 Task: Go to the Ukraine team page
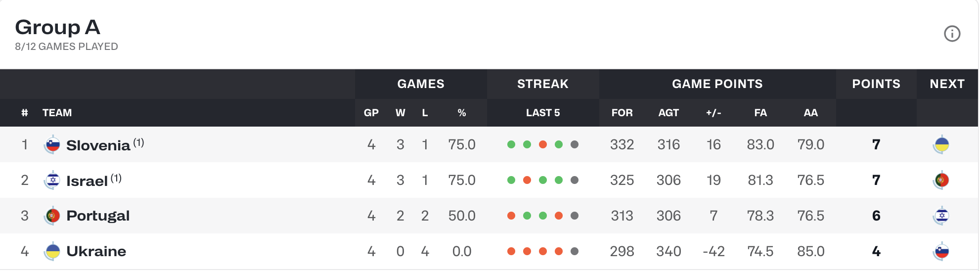96,252
